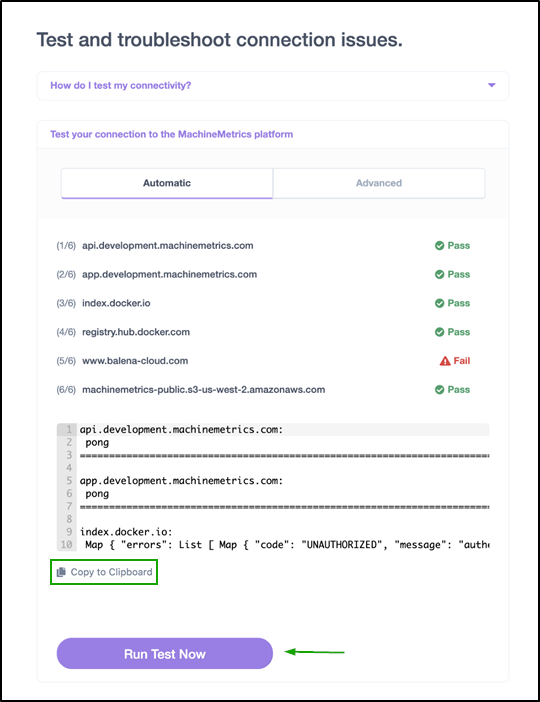Click log line 10 with UNAUTHORIZED error
The image size is (540, 702).
(287, 545)
